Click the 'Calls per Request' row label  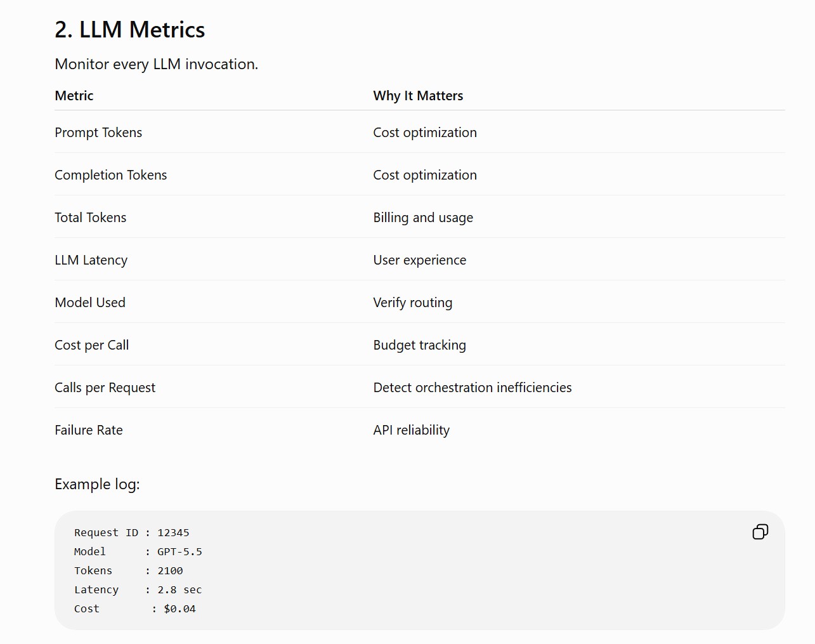coord(105,388)
